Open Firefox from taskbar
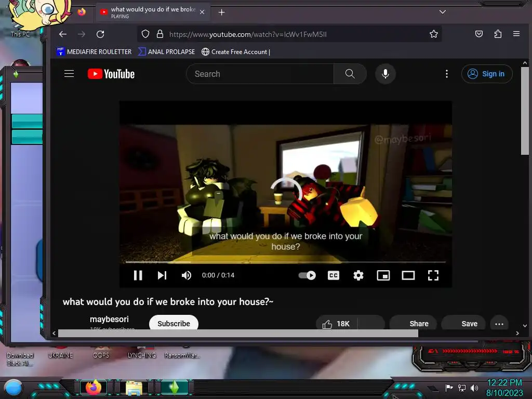 click(x=94, y=387)
